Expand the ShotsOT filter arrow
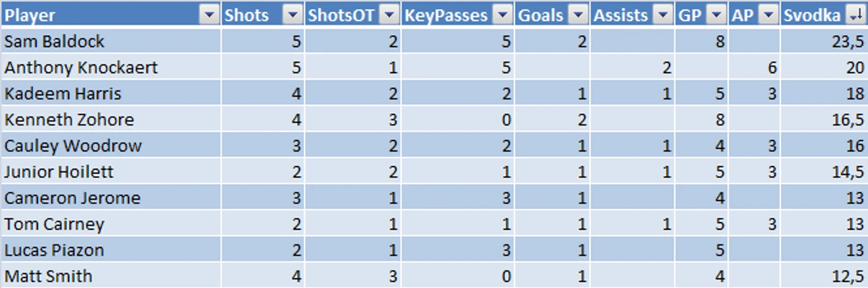868x288 pixels. [x=388, y=15]
